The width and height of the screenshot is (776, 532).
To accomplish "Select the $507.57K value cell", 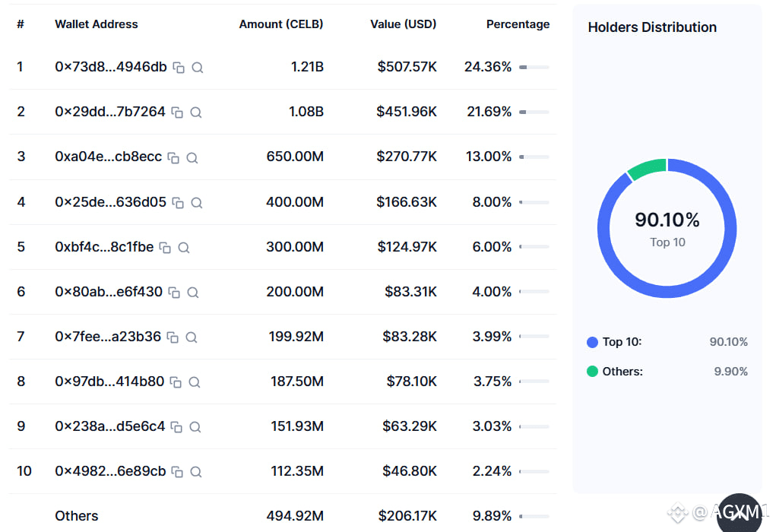I will 407,67.
